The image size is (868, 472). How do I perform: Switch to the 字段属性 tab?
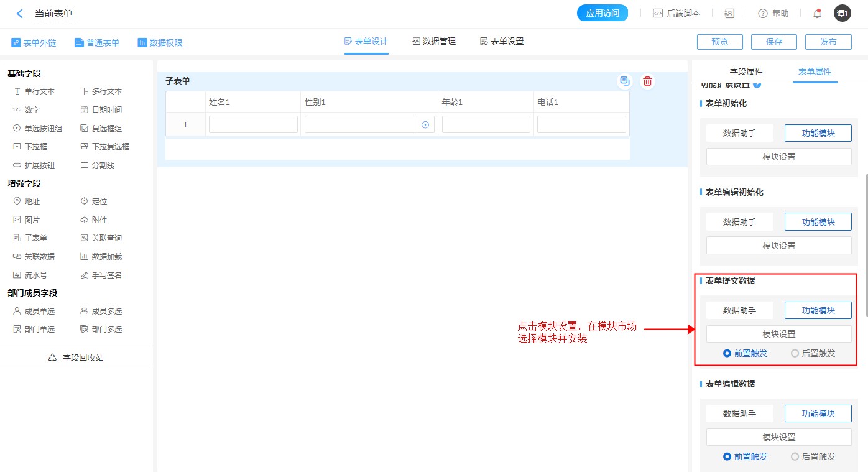(746, 72)
